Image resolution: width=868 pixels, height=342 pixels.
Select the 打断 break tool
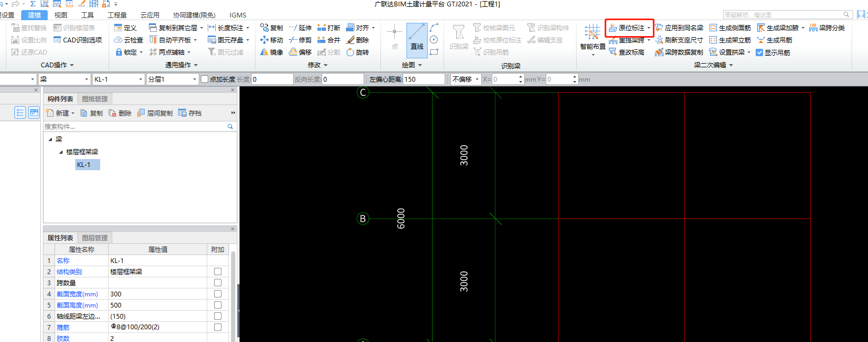coord(329,28)
